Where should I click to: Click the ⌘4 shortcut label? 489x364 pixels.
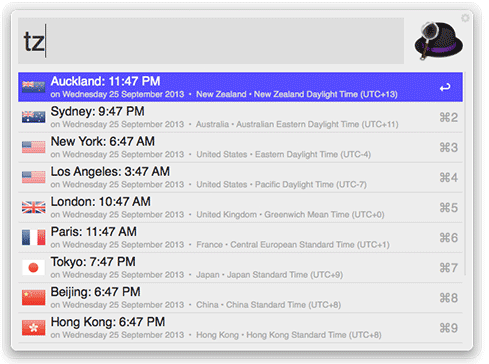tap(449, 177)
